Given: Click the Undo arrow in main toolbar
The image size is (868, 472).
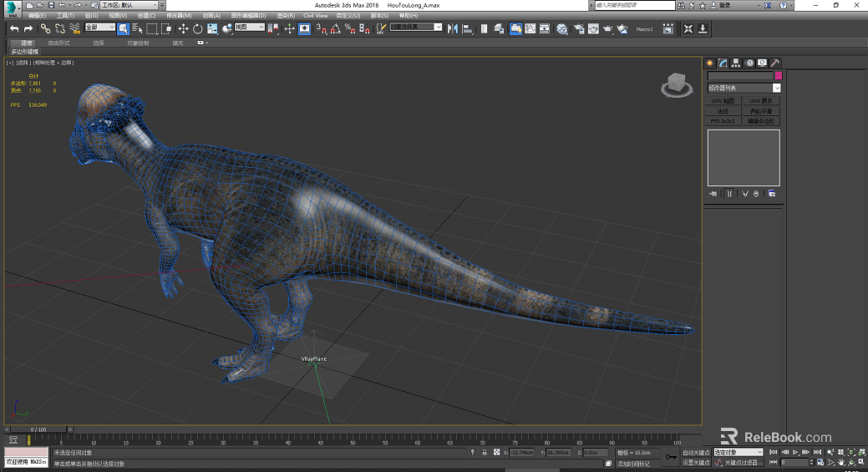Looking at the screenshot, I should 14,28.
